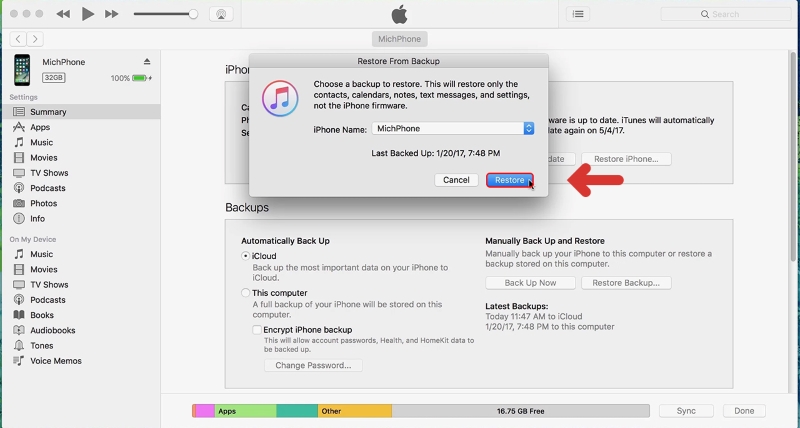The width and height of the screenshot is (800, 428).
Task: Click the back navigation chevron
Action: click(x=18, y=39)
